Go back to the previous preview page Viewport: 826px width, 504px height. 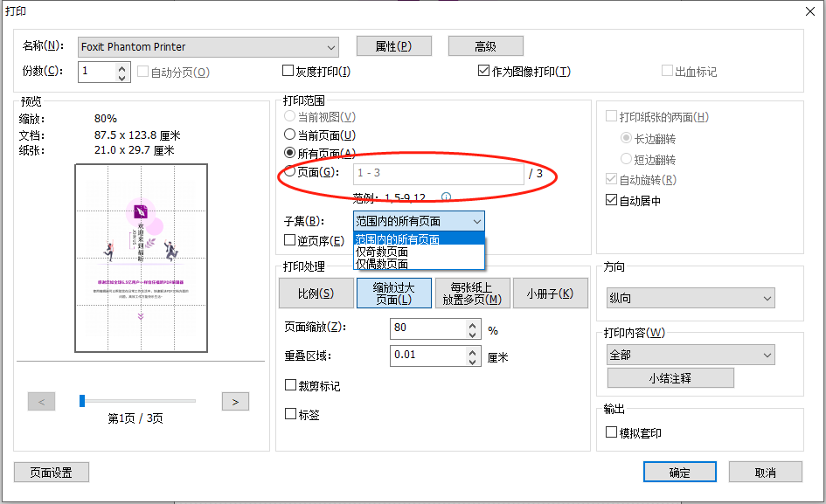[41, 401]
